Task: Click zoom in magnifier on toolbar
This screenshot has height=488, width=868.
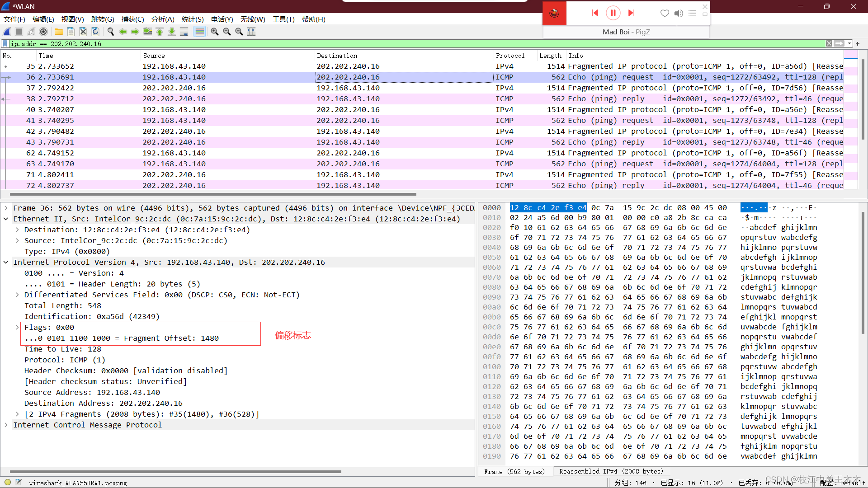Action: tap(215, 32)
